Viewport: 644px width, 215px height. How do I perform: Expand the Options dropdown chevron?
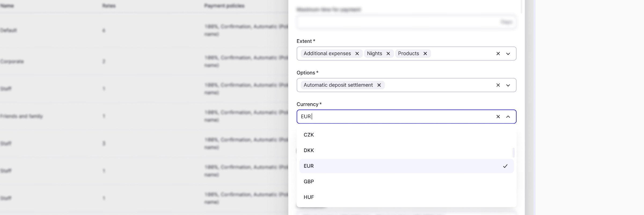click(x=508, y=85)
